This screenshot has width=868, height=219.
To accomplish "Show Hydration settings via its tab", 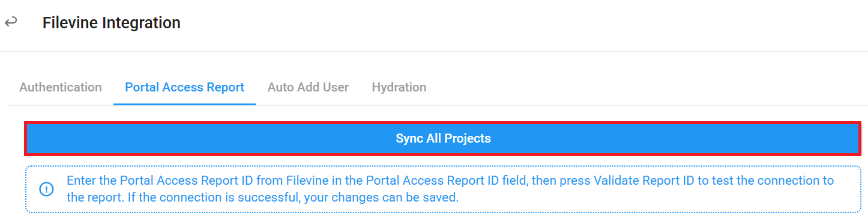I will click(x=399, y=87).
